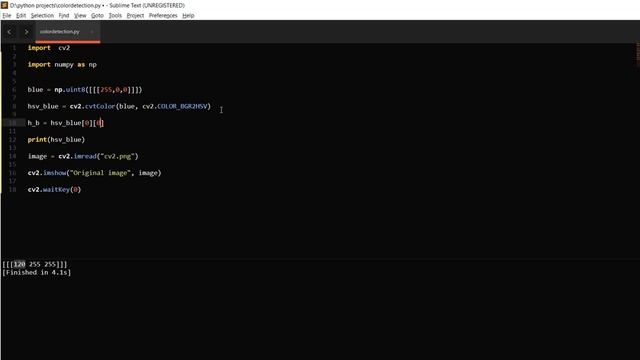Click the 'import cv2' code line
This screenshot has width=640, height=360.
click(x=49, y=48)
